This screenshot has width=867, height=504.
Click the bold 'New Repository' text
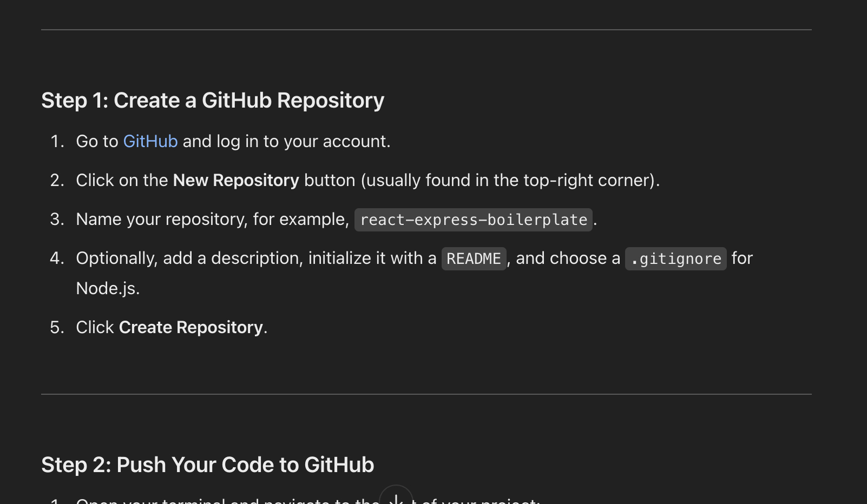tap(236, 180)
